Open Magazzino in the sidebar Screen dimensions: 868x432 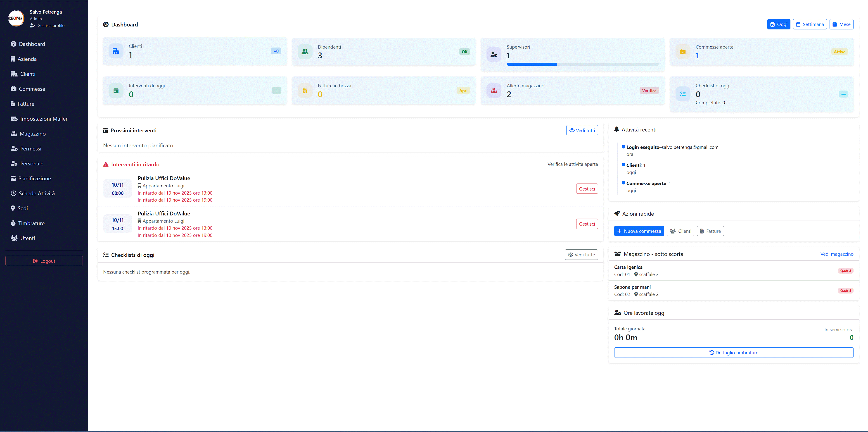point(32,134)
